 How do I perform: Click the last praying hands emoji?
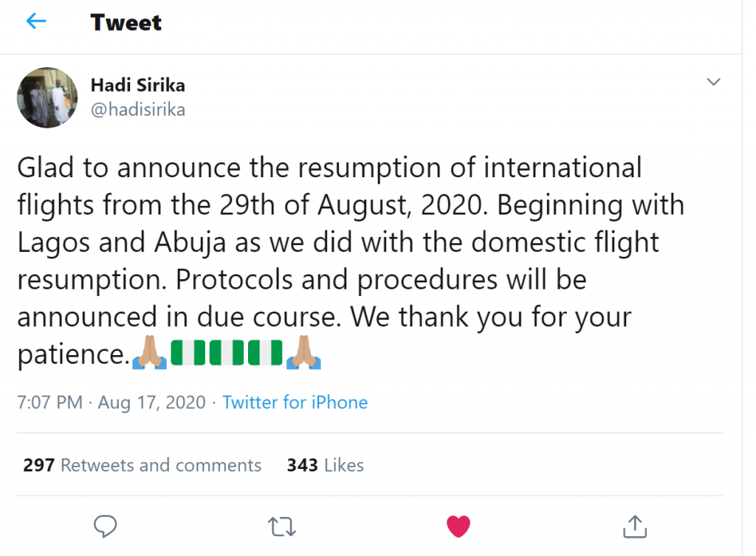[x=303, y=354]
